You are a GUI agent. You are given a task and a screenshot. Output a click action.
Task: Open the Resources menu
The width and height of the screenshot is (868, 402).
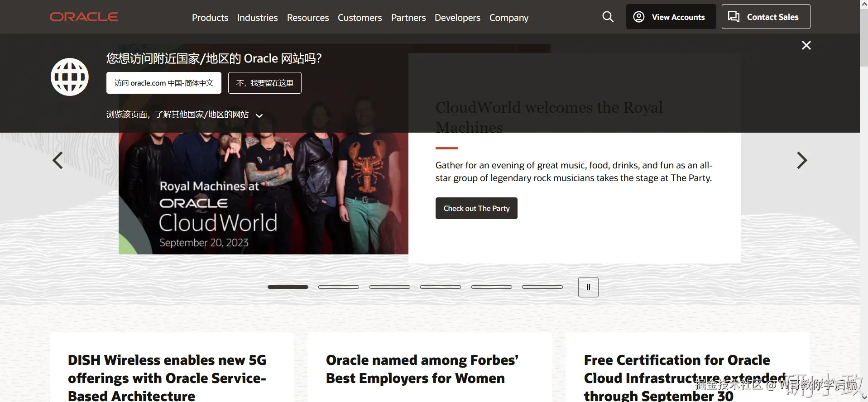[308, 18]
